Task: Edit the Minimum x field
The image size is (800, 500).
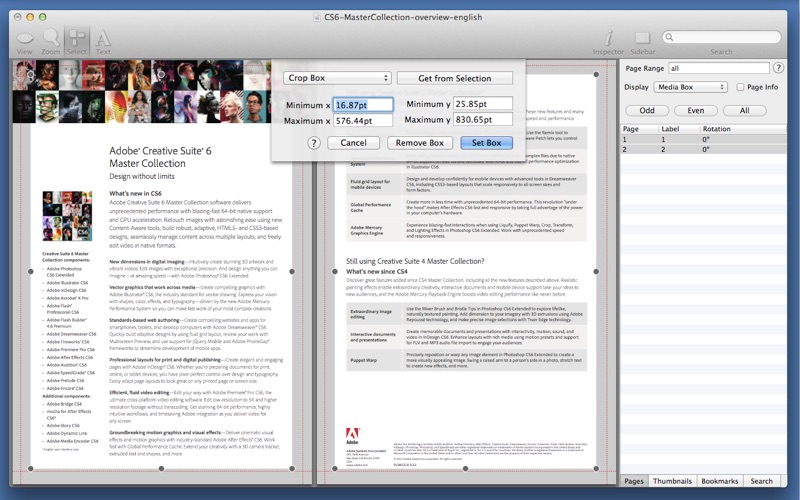Action: pos(363,105)
